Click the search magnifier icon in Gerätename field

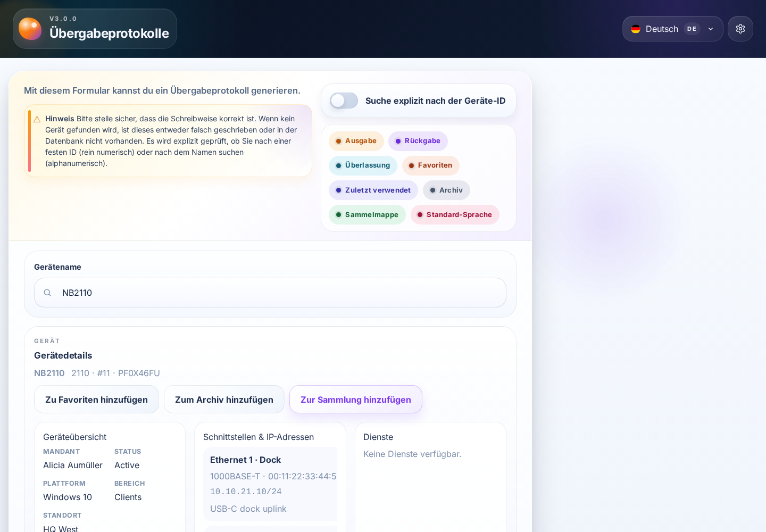(x=47, y=293)
